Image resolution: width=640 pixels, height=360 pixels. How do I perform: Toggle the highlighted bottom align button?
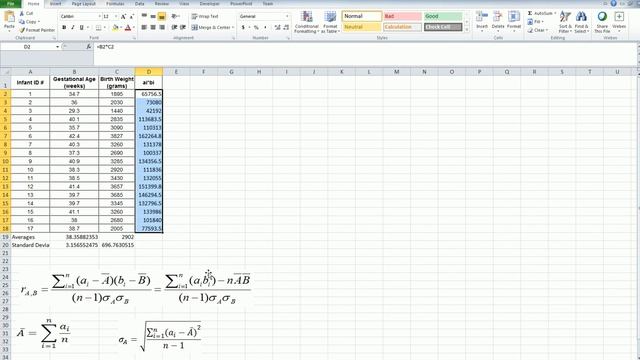[x=162, y=16]
